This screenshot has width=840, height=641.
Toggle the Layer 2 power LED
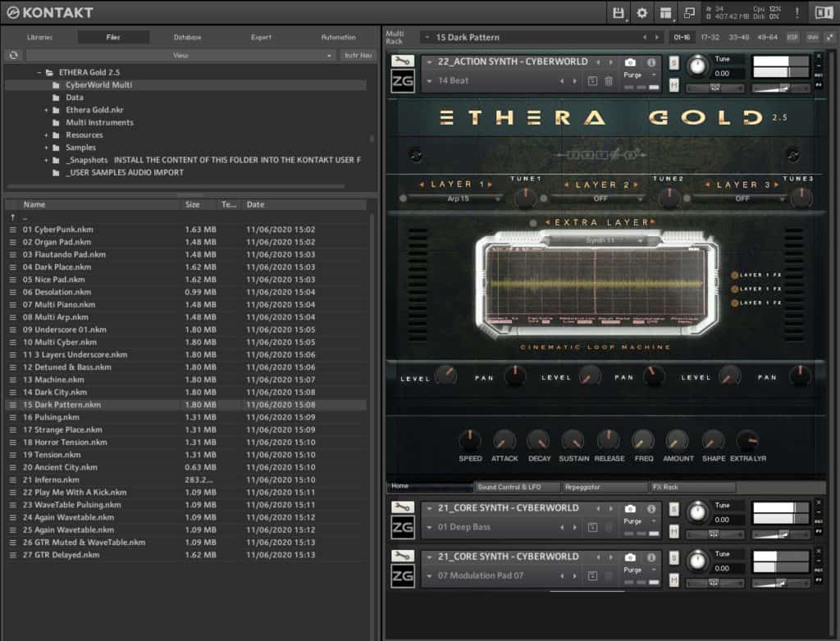(544, 198)
